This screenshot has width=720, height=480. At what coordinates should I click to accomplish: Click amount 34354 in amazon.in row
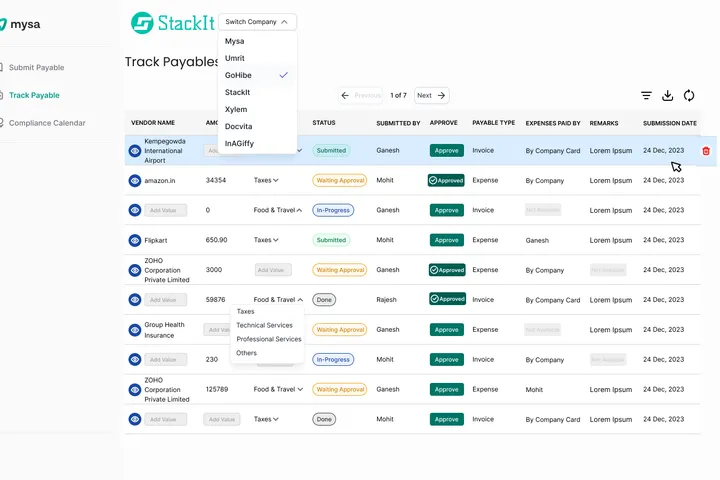coord(216,180)
